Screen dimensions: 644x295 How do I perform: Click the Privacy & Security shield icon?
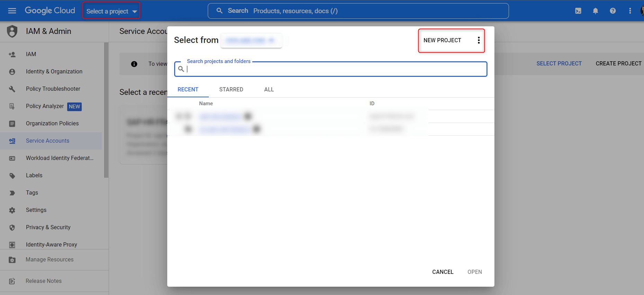coord(12,227)
